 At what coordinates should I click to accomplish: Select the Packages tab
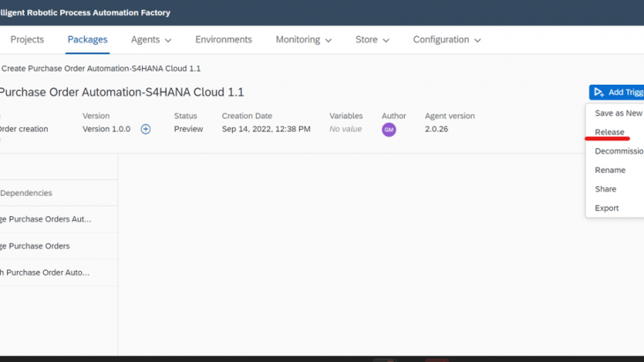pos(87,40)
